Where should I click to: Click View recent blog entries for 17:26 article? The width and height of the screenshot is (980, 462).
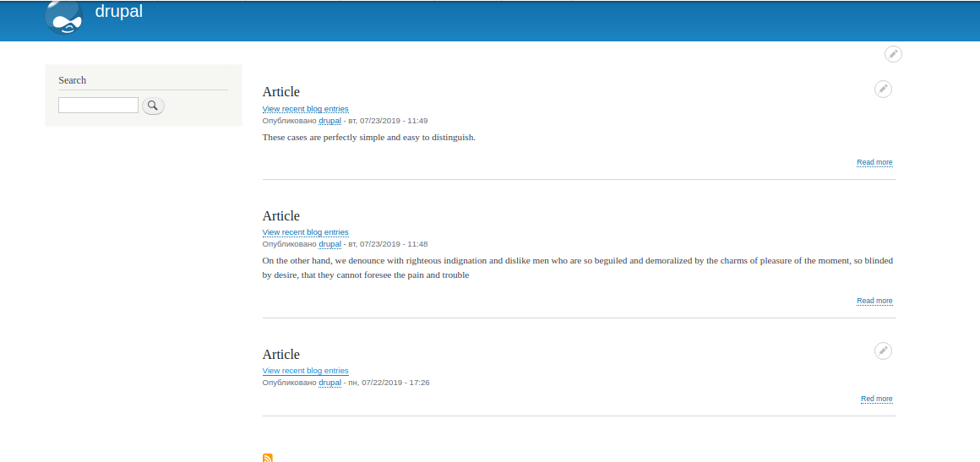[x=306, y=371]
